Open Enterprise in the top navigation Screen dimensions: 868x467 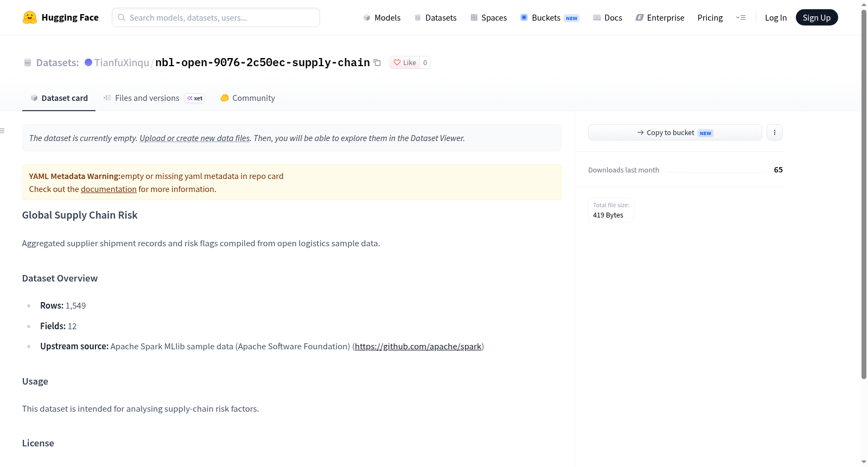click(x=660, y=17)
